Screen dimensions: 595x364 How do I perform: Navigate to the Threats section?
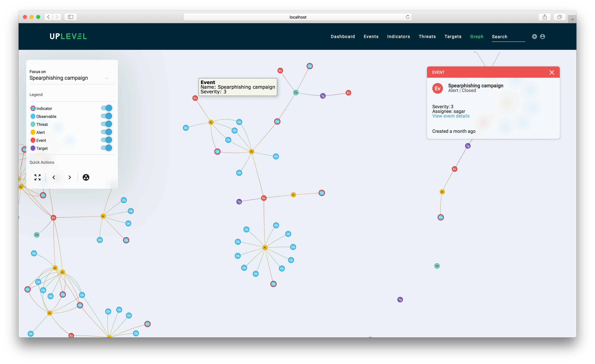pos(427,37)
